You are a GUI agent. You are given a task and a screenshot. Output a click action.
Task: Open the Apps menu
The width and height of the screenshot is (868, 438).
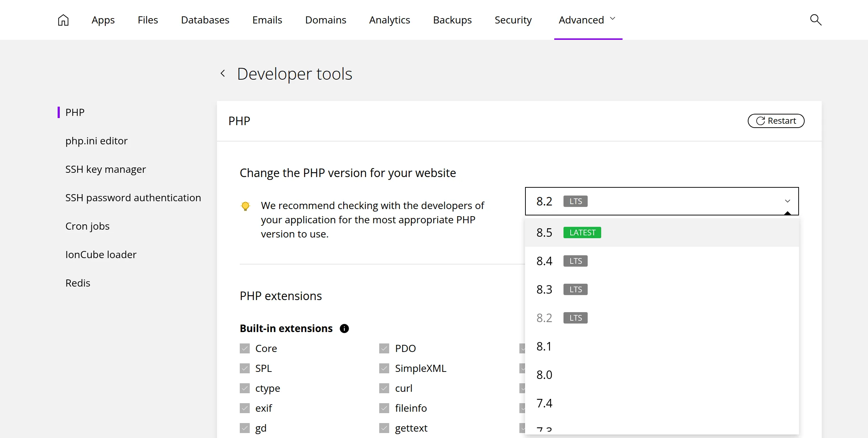(103, 20)
